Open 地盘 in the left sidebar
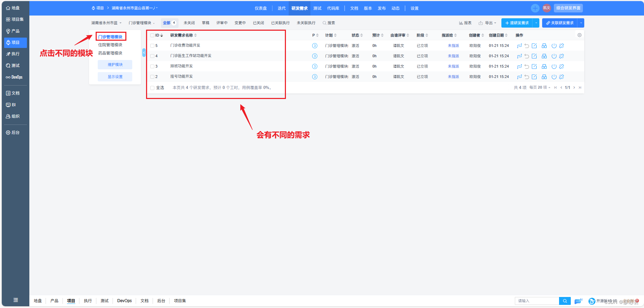This screenshot has width=644, height=308. click(13, 8)
